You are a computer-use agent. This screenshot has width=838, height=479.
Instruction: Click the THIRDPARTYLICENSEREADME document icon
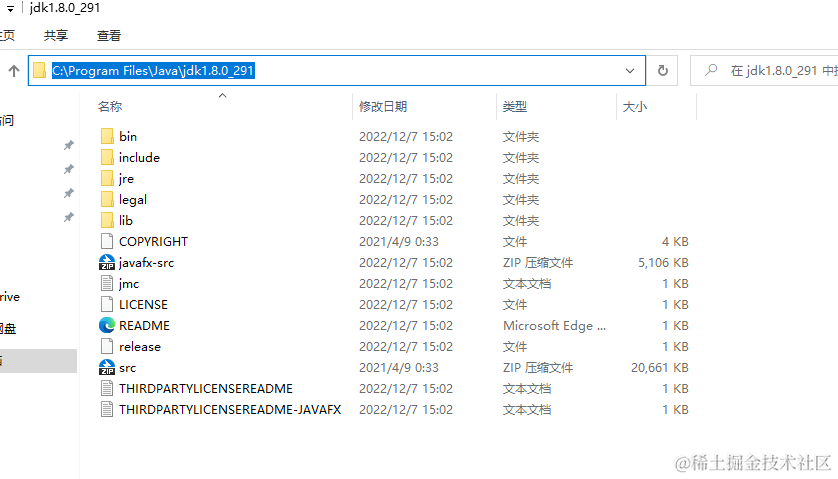(107, 388)
